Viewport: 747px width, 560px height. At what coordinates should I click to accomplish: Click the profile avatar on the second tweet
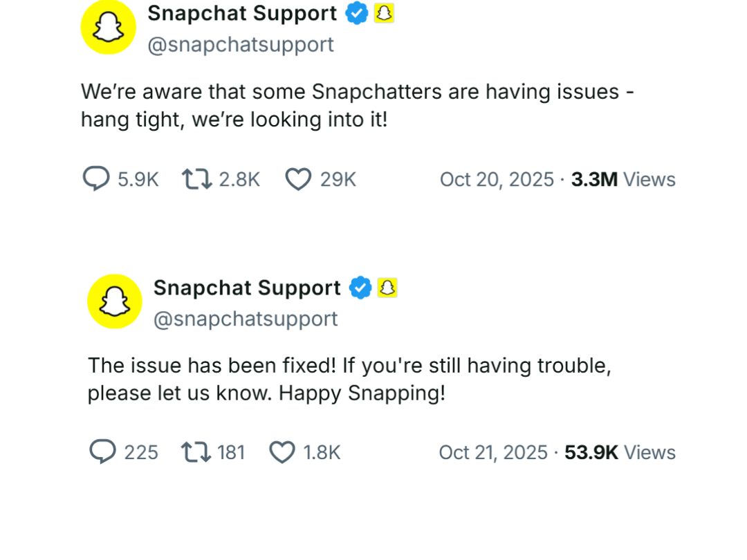tap(115, 301)
